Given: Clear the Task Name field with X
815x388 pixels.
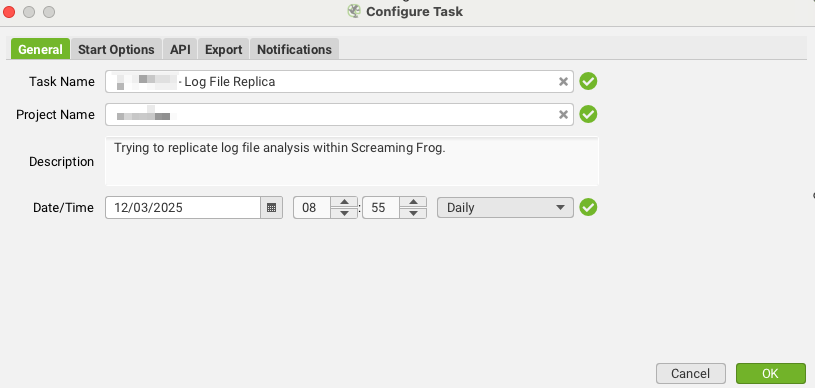Looking at the screenshot, I should point(563,82).
